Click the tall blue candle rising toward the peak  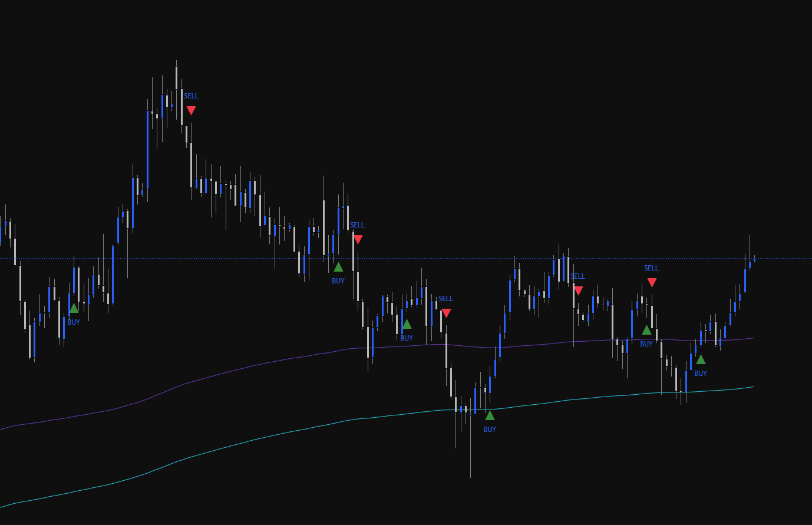pyautogui.click(x=147, y=149)
